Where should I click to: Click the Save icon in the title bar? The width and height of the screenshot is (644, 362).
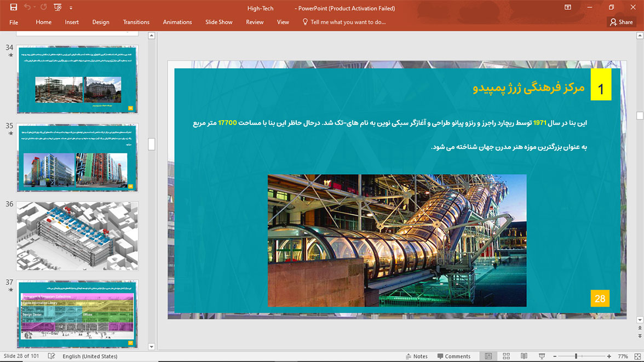[14, 8]
